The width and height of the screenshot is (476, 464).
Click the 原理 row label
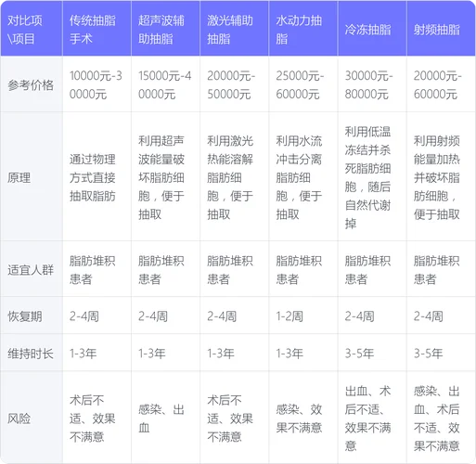[x=32, y=176]
